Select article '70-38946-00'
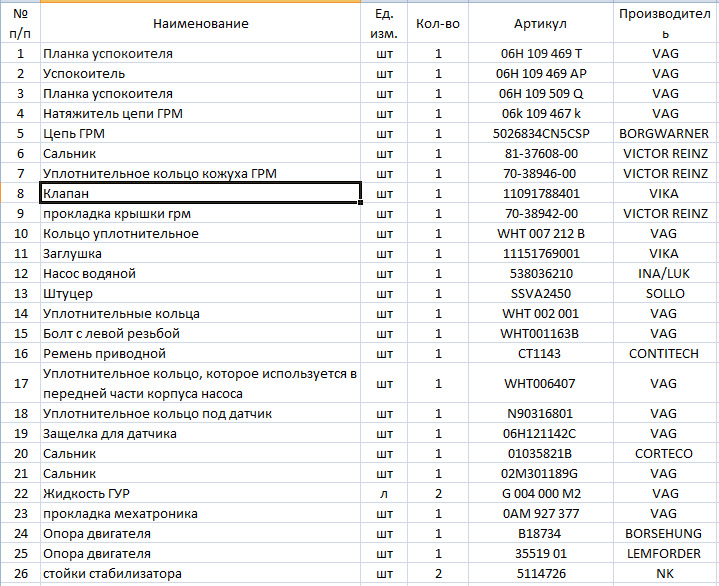The width and height of the screenshot is (719, 586). pyautogui.click(x=541, y=173)
